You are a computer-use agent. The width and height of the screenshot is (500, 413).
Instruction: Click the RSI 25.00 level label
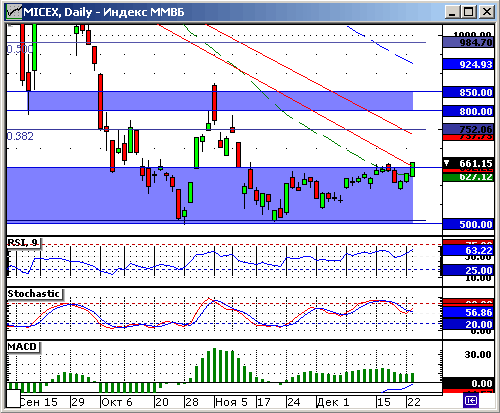[x=468, y=270]
